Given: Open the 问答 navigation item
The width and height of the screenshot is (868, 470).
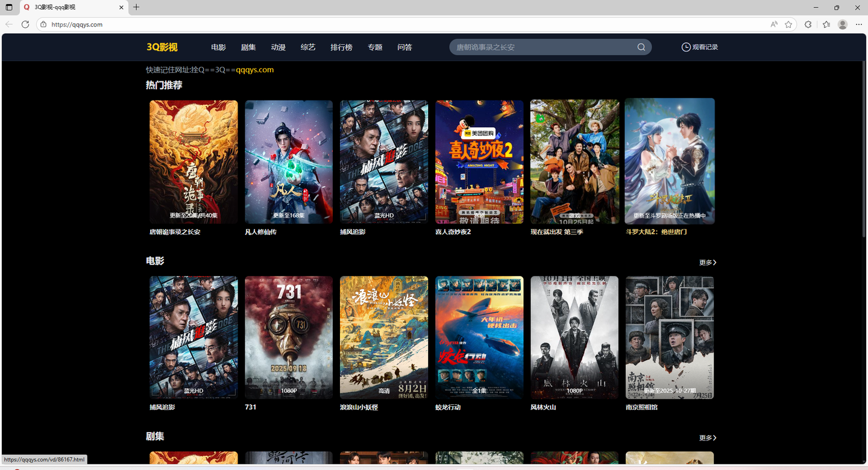Looking at the screenshot, I should [404, 47].
